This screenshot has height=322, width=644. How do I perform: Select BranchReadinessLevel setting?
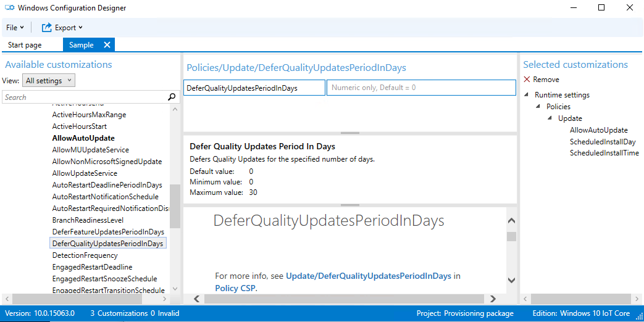point(88,220)
